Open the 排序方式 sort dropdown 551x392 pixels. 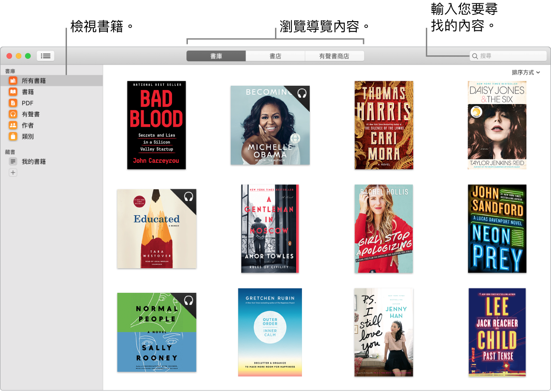[x=525, y=72]
